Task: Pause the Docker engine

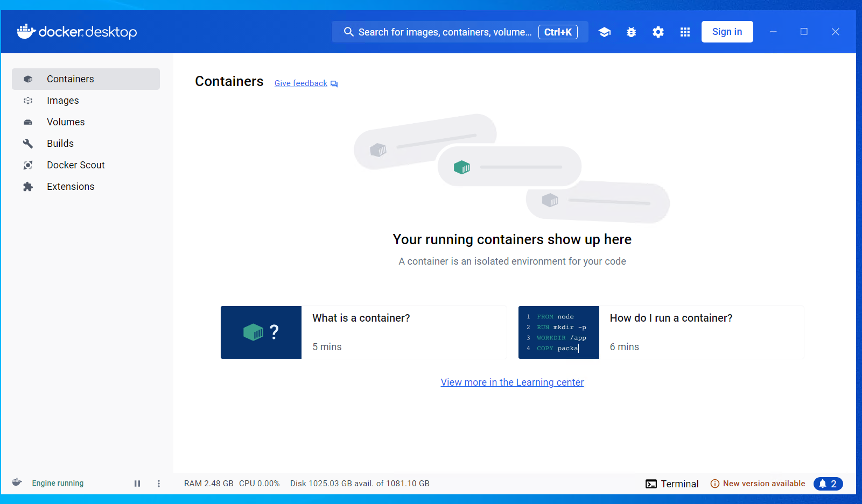Action: (x=137, y=484)
